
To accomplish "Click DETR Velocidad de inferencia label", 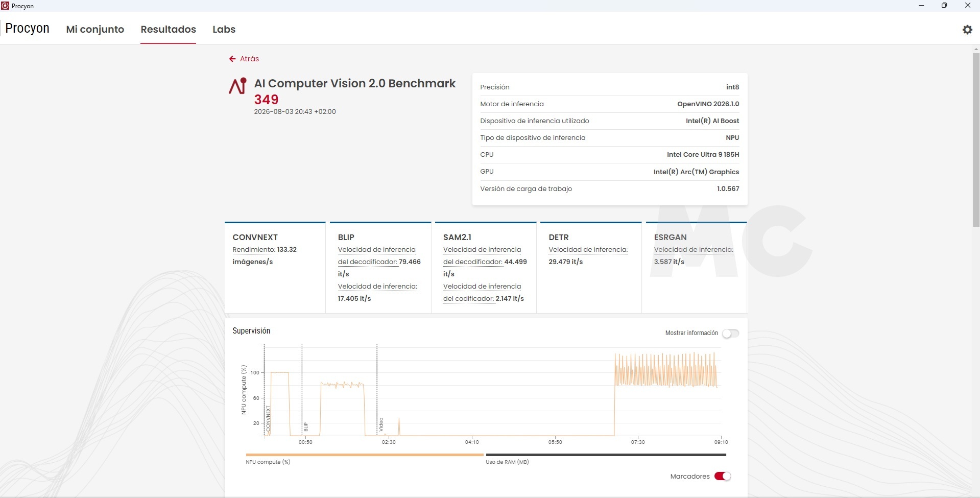I will 588,250.
